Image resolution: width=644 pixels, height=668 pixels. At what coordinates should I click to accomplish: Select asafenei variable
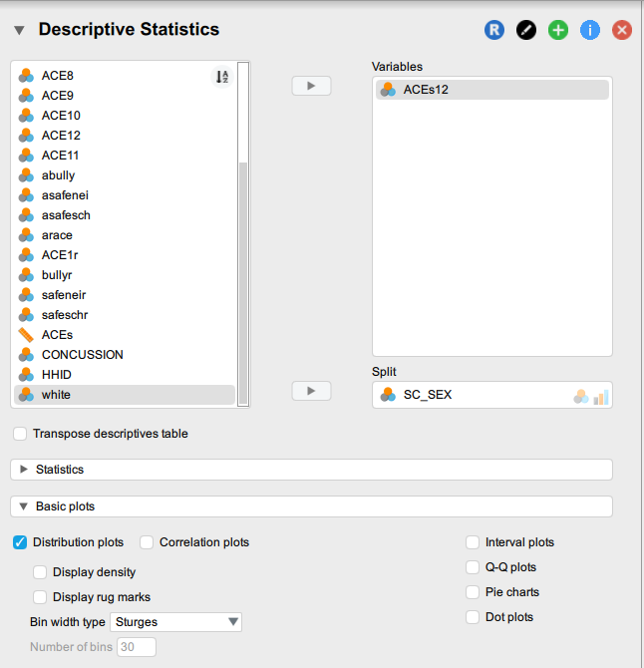point(125,195)
